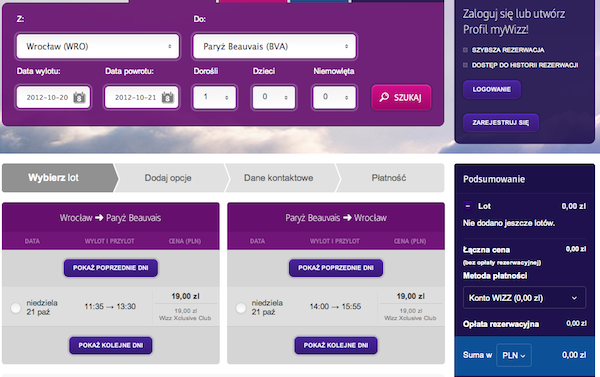Image resolution: width=600 pixels, height=377 pixels.
Task: Click the departure date field 2012-10-20
Action: click(53, 97)
